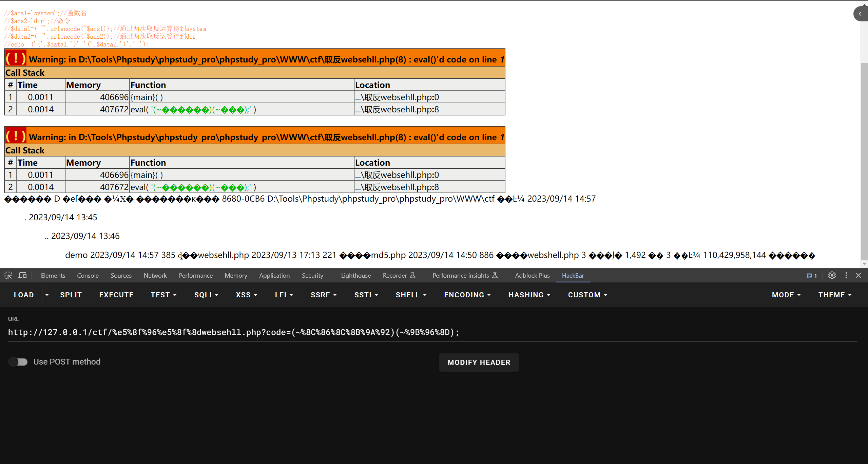This screenshot has width=868, height=464.
Task: Close the DevTools panel
Action: pos(859,275)
